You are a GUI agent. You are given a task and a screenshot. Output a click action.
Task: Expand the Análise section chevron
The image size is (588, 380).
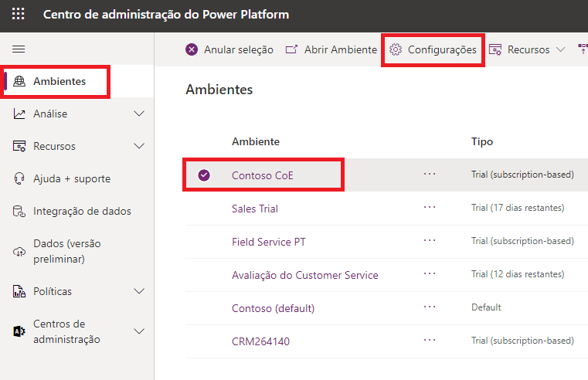(x=139, y=114)
